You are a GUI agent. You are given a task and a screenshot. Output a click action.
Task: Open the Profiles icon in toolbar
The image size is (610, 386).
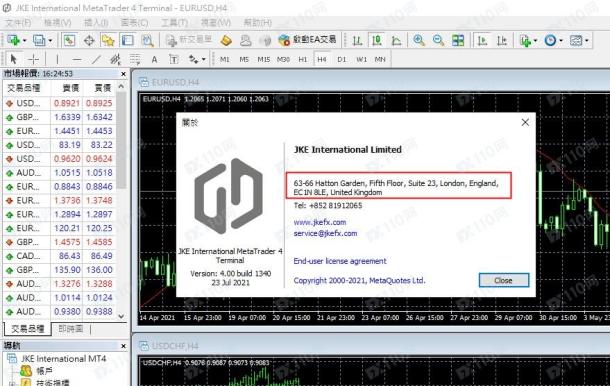[39, 40]
